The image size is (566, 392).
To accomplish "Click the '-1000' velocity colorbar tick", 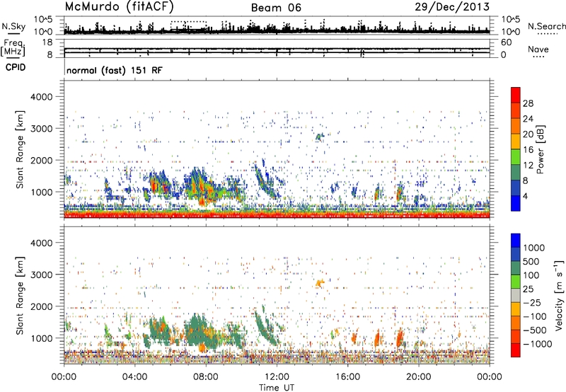I will coord(538,344).
